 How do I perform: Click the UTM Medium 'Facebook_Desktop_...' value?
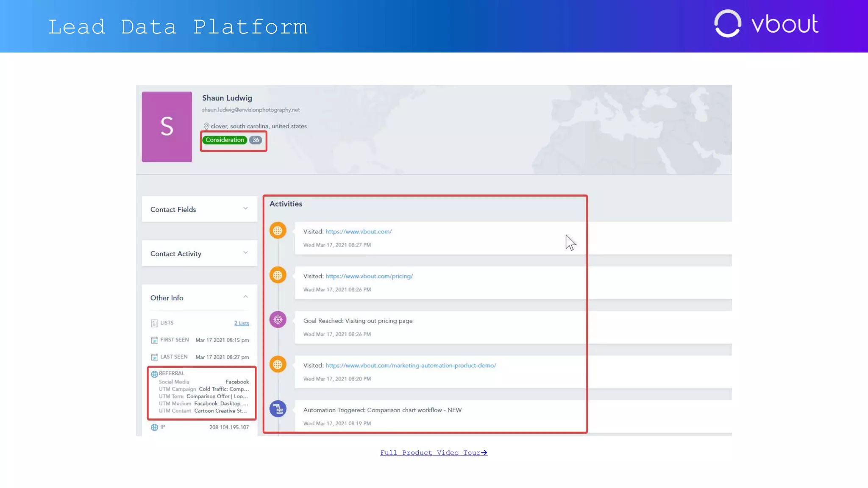(221, 404)
